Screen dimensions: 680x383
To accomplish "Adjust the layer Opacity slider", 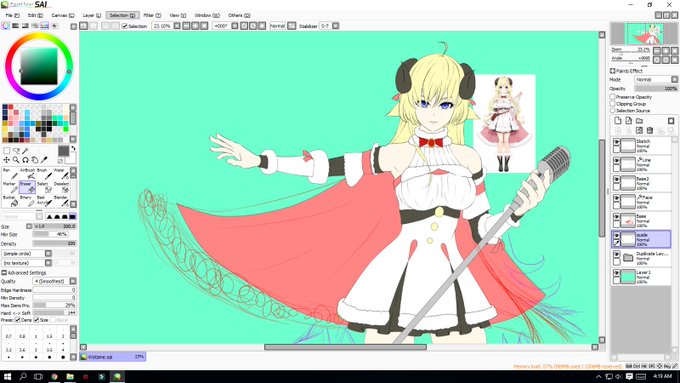I will point(656,88).
